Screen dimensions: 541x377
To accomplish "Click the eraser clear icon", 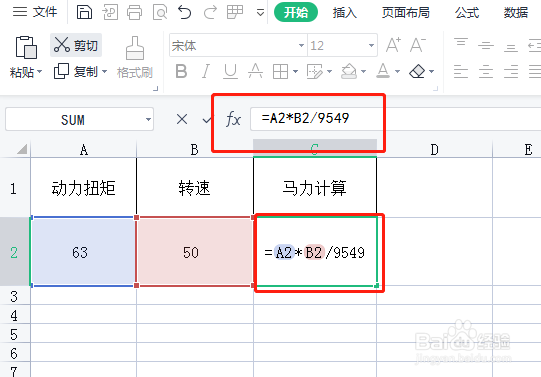I will (417, 71).
